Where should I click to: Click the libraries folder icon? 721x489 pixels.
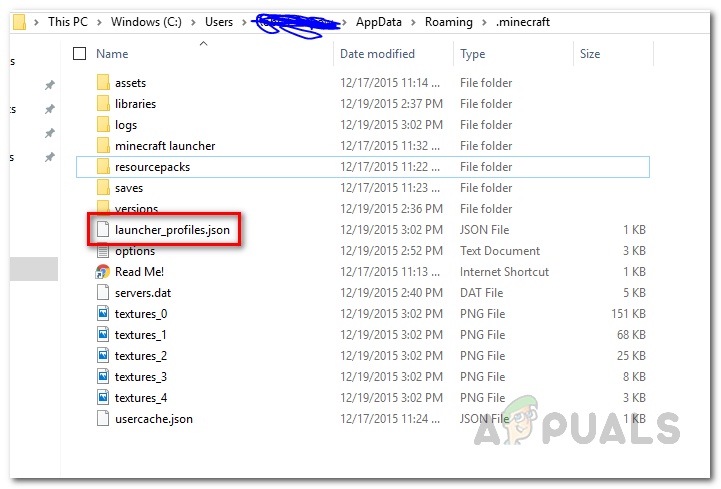coord(103,104)
